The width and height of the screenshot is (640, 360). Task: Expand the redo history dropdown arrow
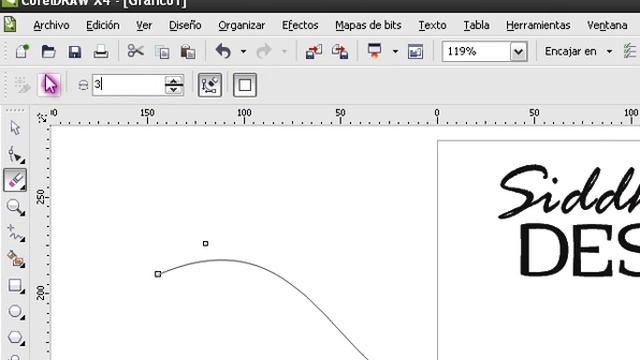(284, 52)
